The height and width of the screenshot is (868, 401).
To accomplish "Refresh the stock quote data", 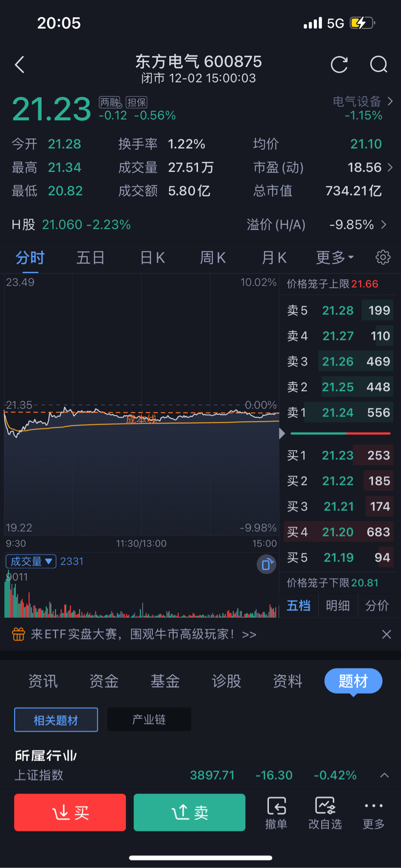I will [x=339, y=65].
